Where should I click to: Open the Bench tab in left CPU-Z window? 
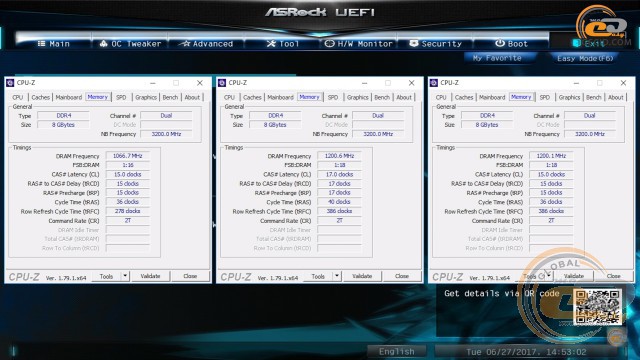pos(170,97)
